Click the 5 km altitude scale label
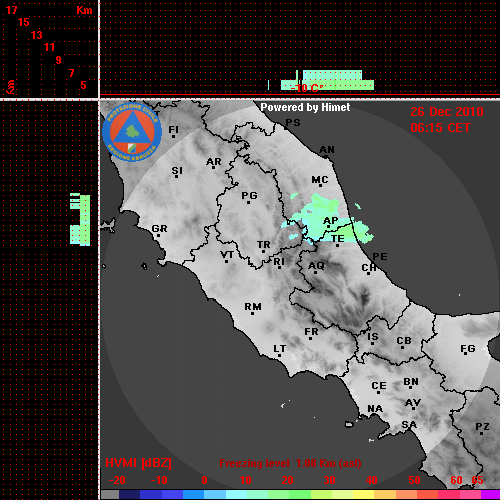500x500 pixels. point(83,85)
